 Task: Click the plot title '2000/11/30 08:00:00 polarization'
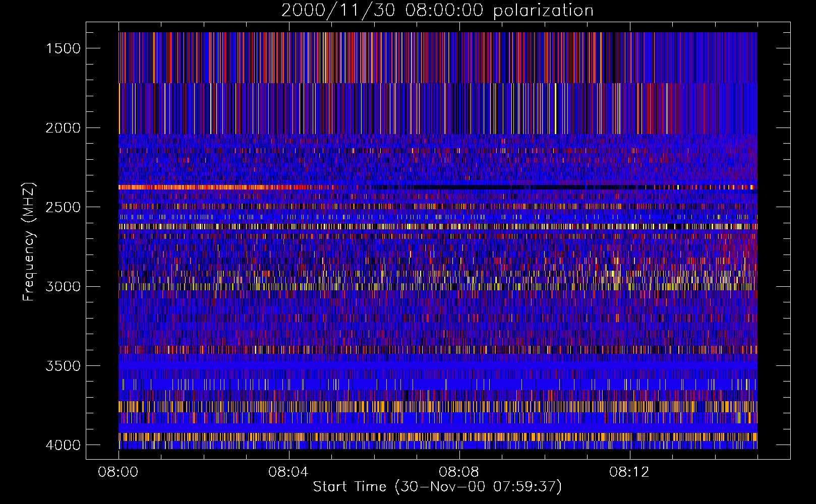(x=437, y=11)
